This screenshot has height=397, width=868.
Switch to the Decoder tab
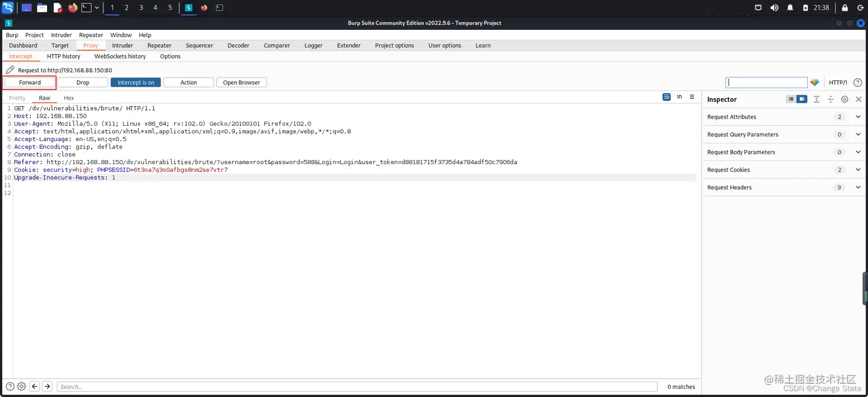coord(238,45)
